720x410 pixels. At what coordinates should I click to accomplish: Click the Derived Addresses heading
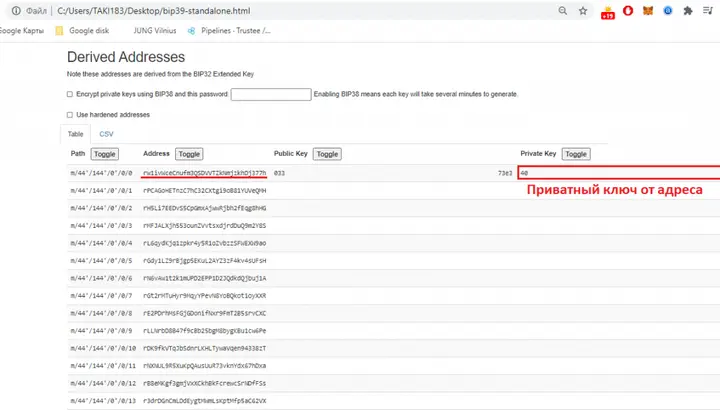click(x=126, y=57)
